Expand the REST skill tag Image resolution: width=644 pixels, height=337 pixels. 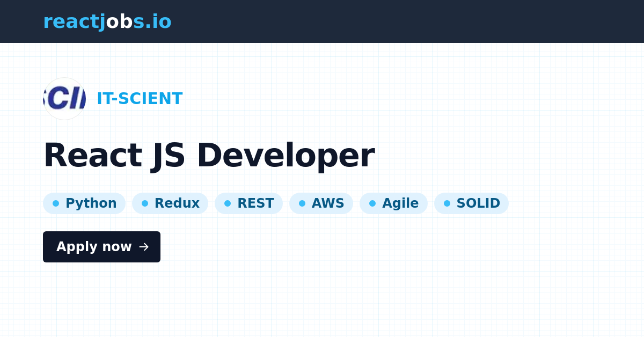tap(248, 203)
